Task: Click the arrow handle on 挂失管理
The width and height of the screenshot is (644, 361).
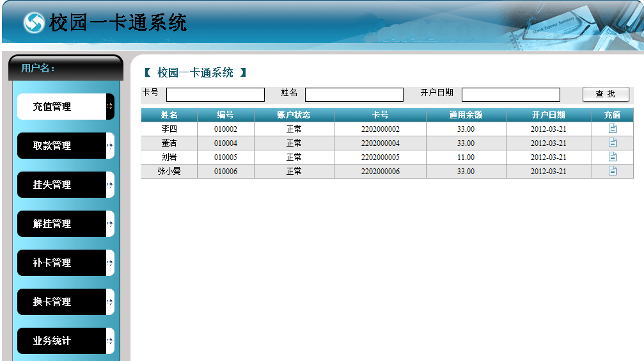Action: tap(110, 184)
